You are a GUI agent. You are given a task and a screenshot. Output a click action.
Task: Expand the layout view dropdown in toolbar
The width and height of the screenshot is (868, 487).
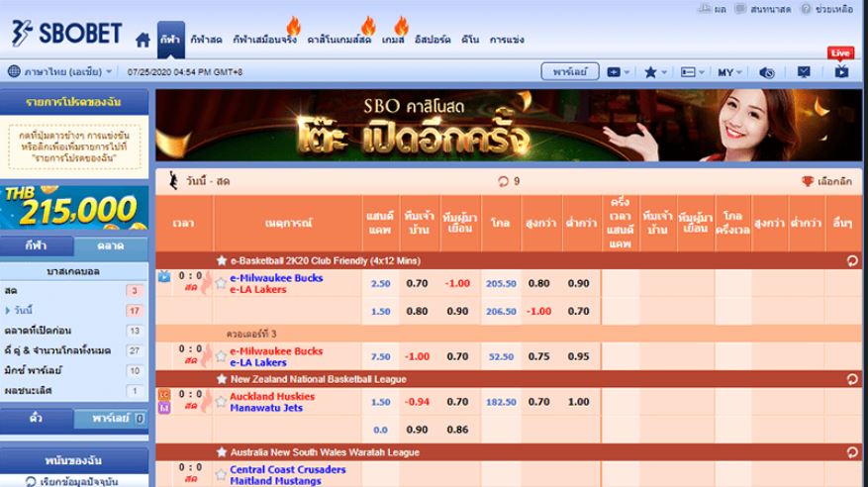click(x=693, y=72)
